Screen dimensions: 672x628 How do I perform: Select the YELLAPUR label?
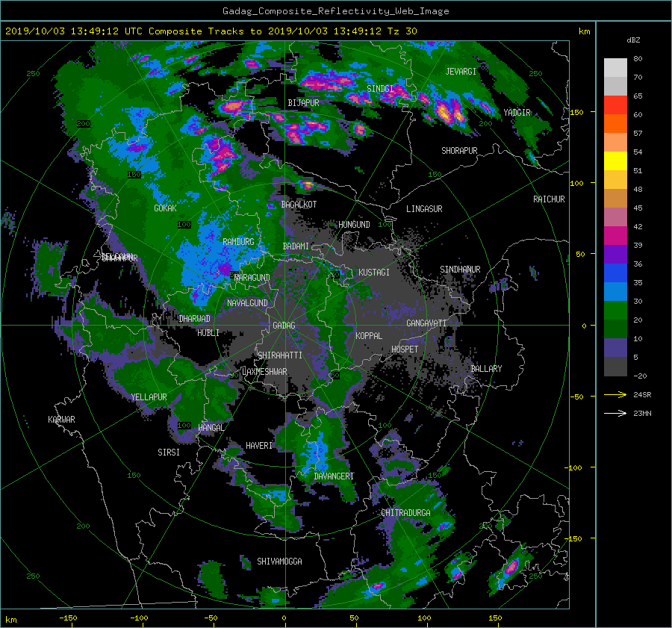(x=149, y=397)
